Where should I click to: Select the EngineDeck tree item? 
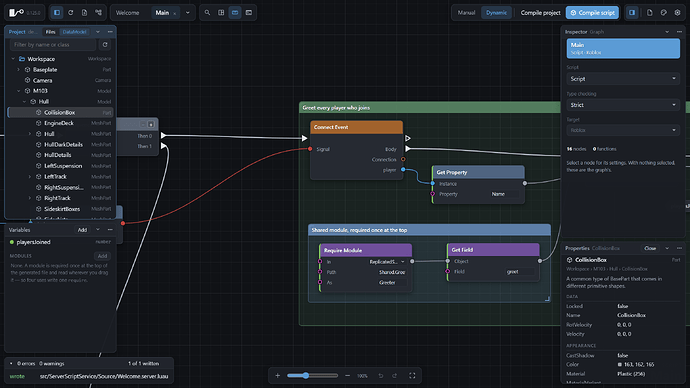(61, 123)
